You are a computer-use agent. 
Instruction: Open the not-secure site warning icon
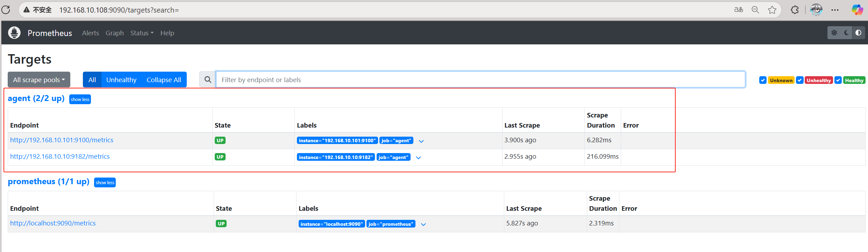click(27, 10)
